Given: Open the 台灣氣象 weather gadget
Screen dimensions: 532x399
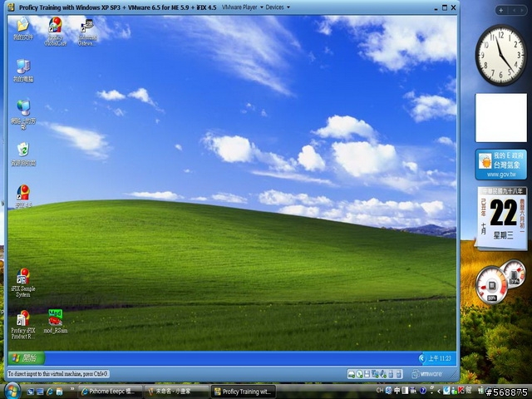Looking at the screenshot, I should [x=501, y=165].
